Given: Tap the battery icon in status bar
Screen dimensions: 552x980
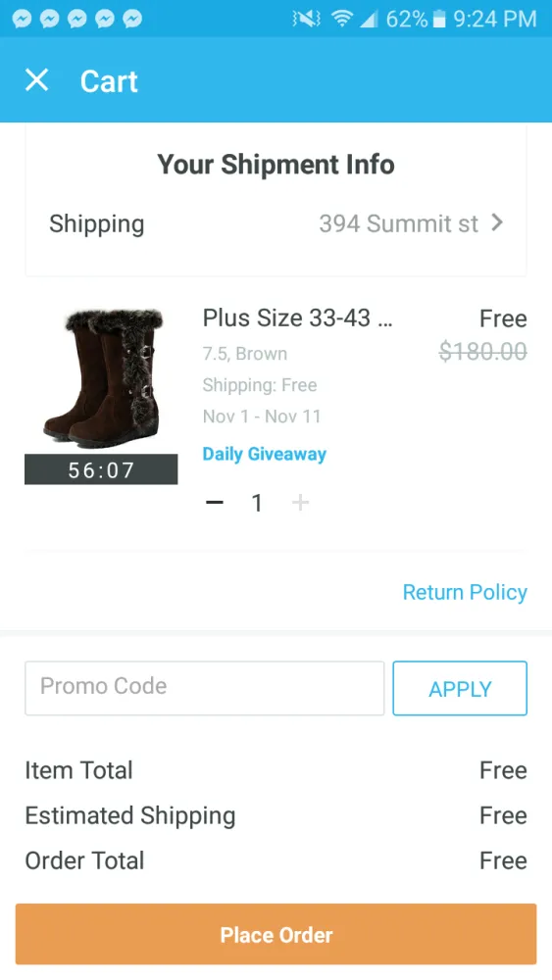Looking at the screenshot, I should click(439, 19).
